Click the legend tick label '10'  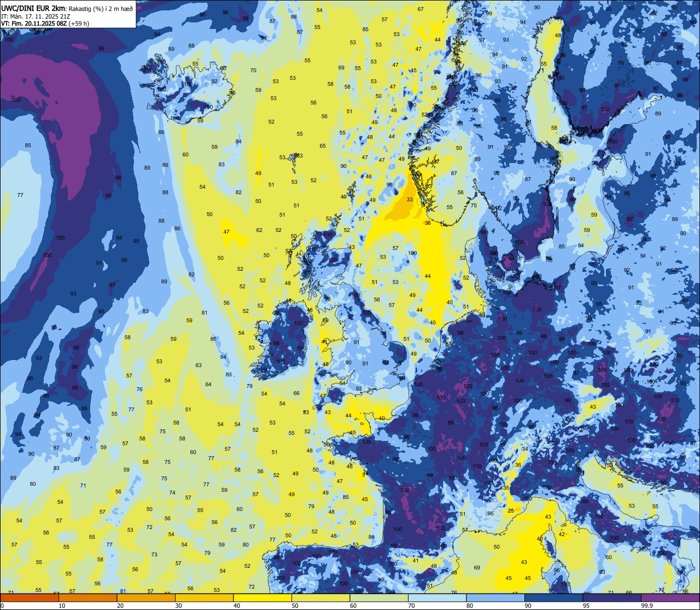(x=62, y=606)
